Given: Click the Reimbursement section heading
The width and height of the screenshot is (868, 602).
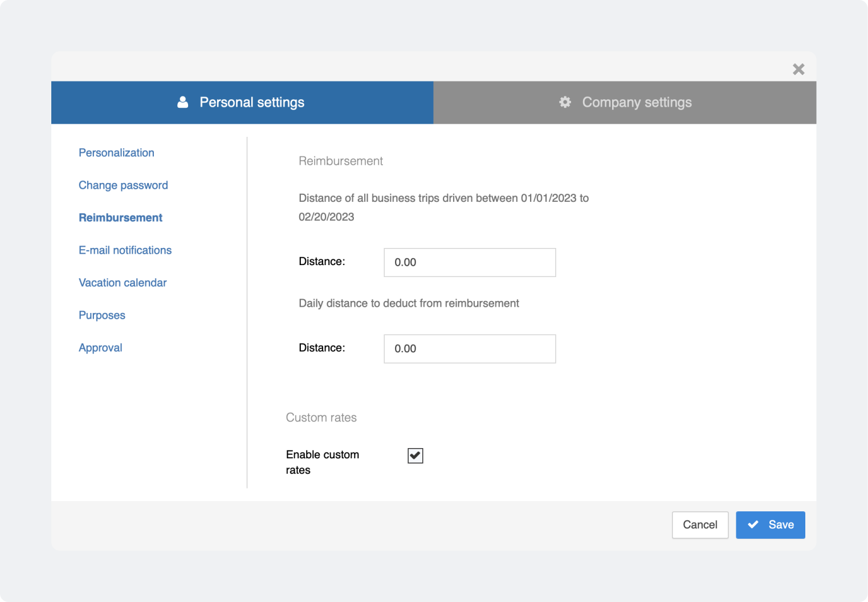Looking at the screenshot, I should tap(341, 161).
